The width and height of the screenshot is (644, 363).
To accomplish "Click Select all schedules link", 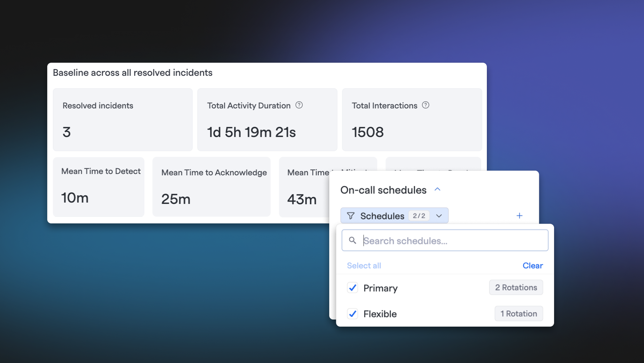I will (364, 265).
